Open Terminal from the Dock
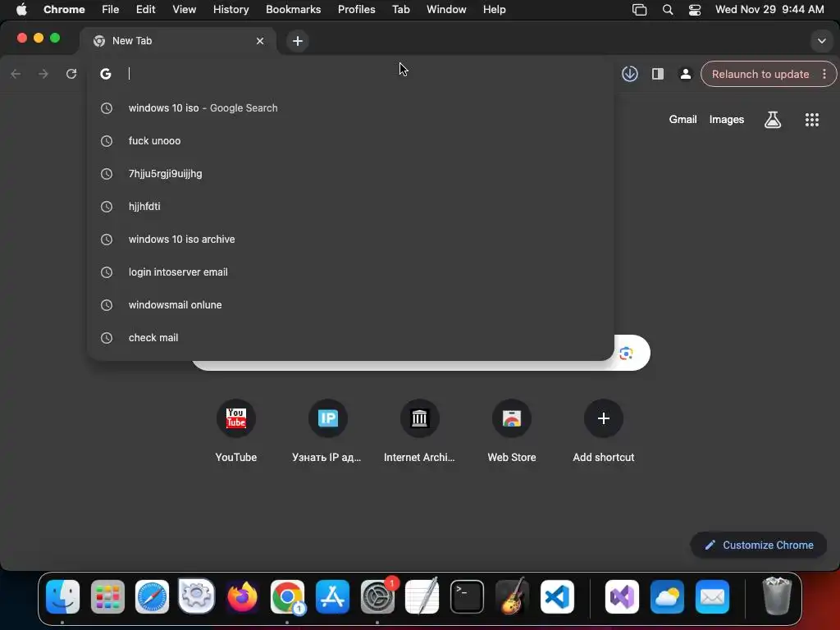This screenshot has height=630, width=840. pos(467,596)
